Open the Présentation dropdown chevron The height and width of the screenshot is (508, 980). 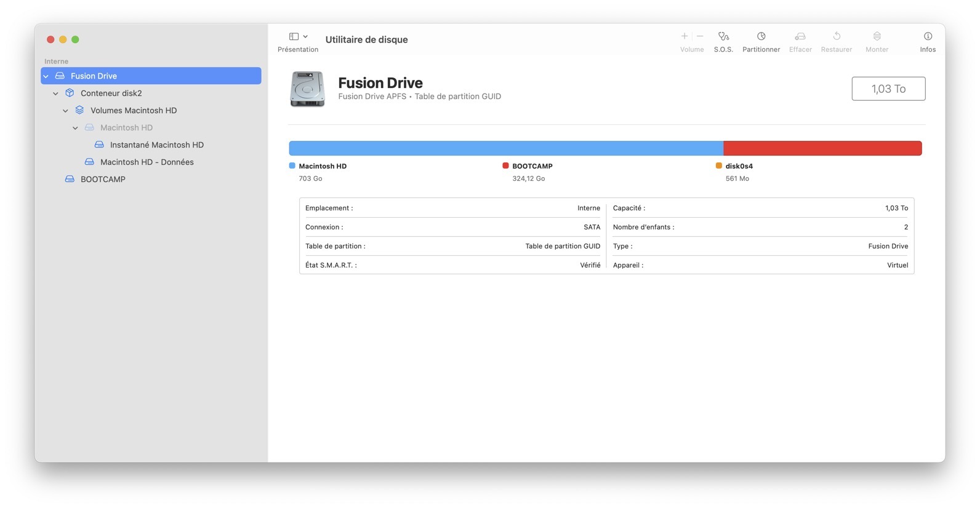pyautogui.click(x=305, y=37)
